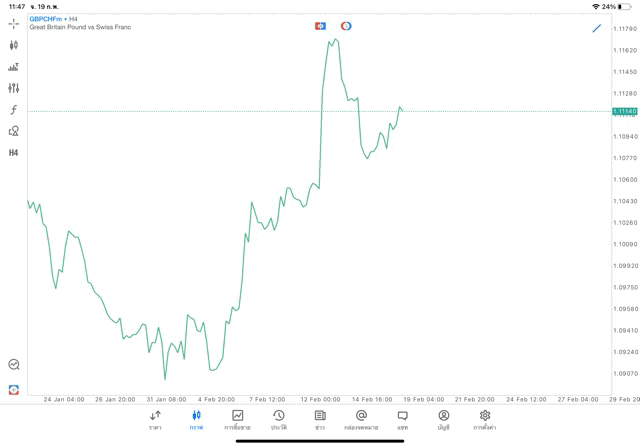Tap the diagonal line drawing tool
Screen dimensions: 640x447
pos(597,28)
